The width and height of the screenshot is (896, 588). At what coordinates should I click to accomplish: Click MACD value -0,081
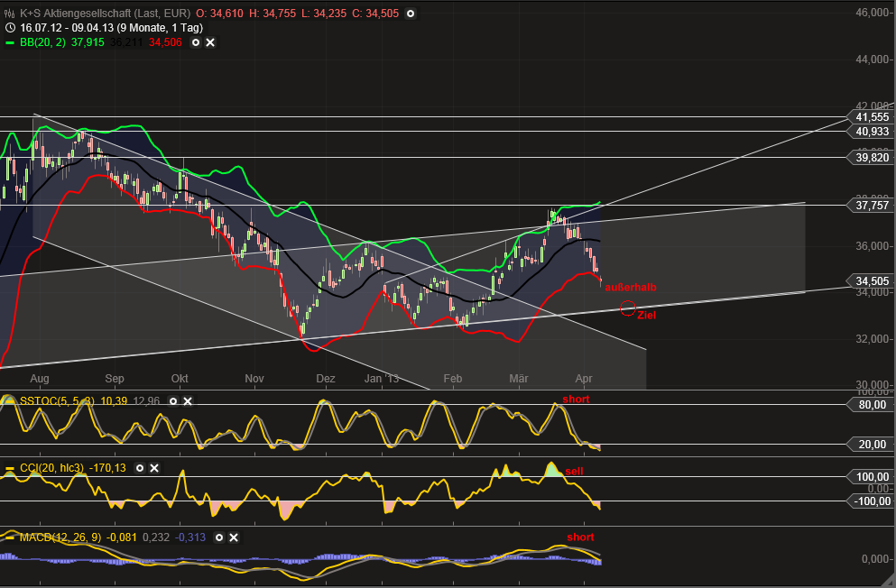pyautogui.click(x=121, y=537)
